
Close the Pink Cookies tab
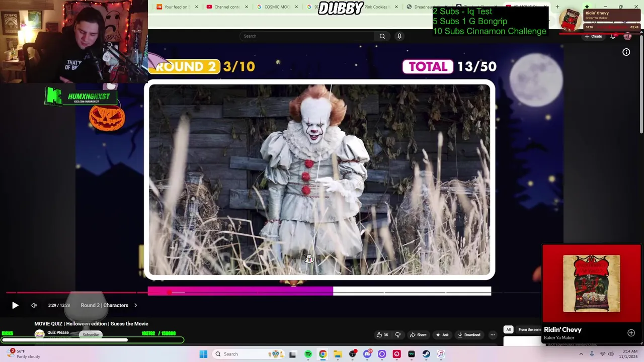396,7
